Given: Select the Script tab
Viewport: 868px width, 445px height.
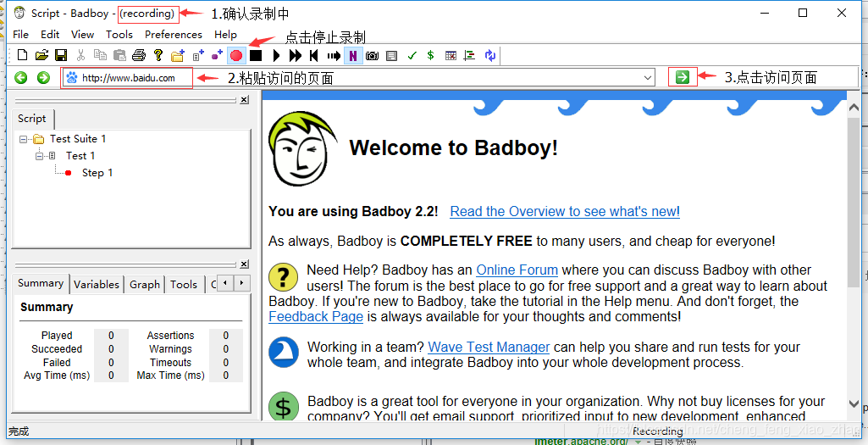Looking at the screenshot, I should [31, 118].
